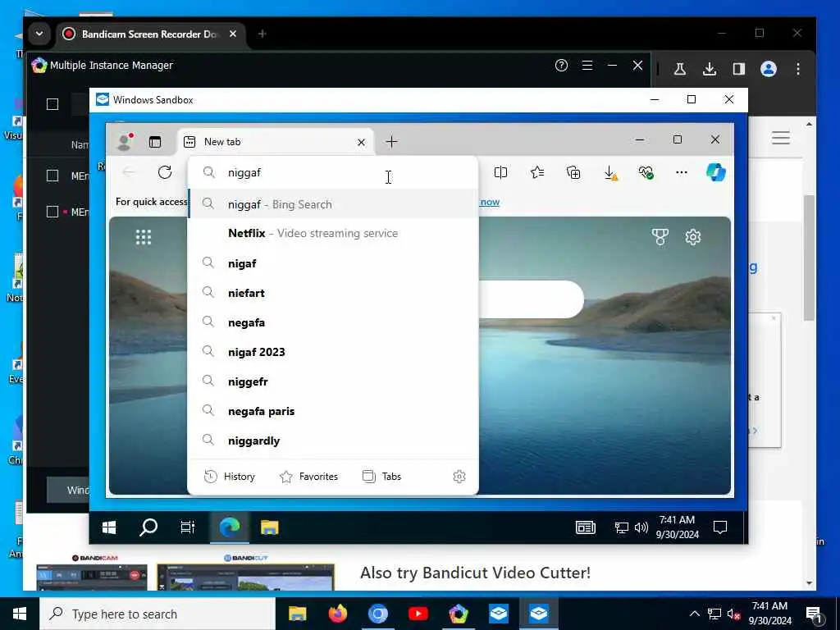The width and height of the screenshot is (840, 630).
Task: Show hidden system tray icons chevron
Action: [x=694, y=614]
